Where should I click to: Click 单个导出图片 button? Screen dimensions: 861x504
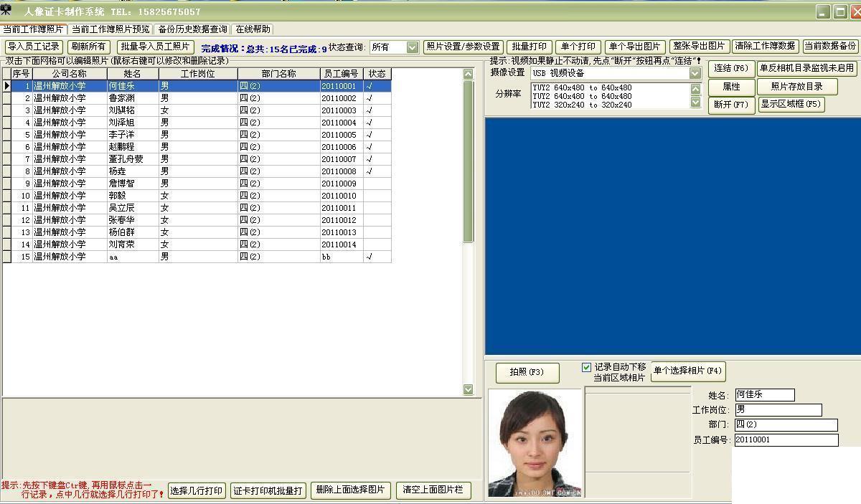click(635, 47)
